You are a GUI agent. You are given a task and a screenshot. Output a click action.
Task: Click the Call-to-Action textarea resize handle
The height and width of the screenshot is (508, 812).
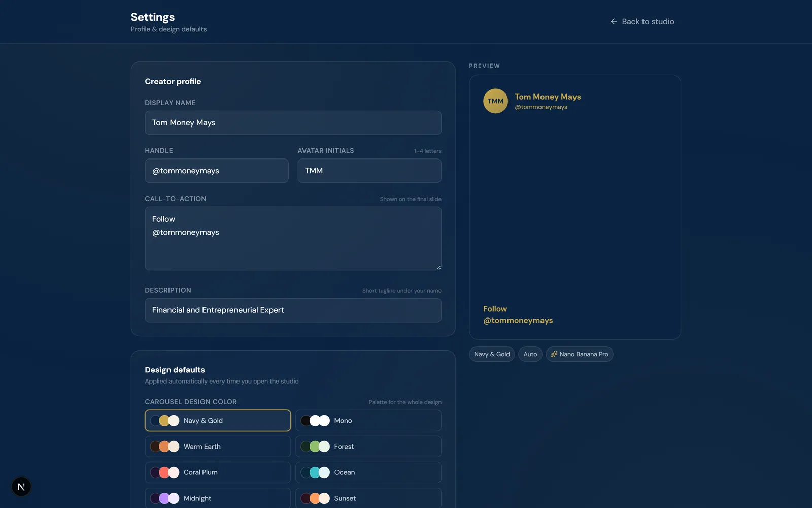click(438, 267)
